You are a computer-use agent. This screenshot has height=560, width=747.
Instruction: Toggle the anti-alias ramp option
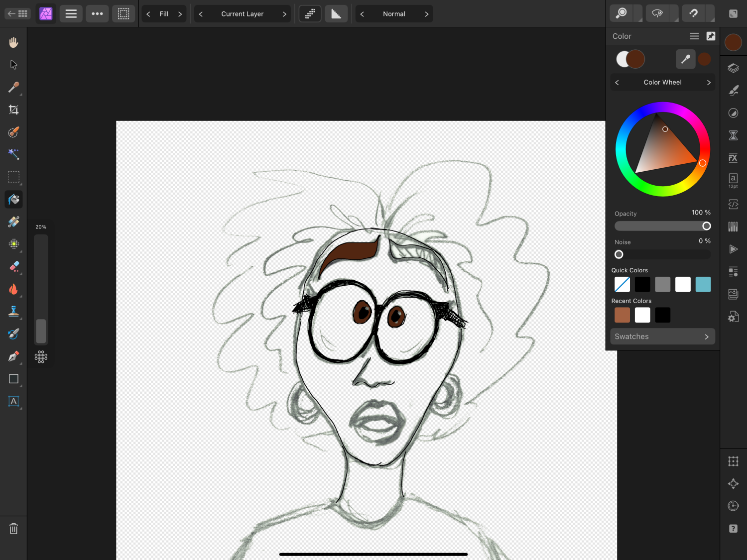point(336,14)
